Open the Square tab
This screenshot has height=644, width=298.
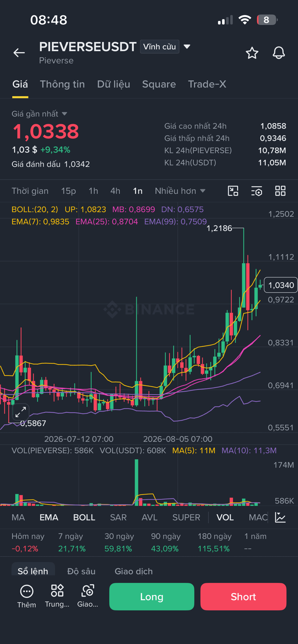(x=159, y=84)
